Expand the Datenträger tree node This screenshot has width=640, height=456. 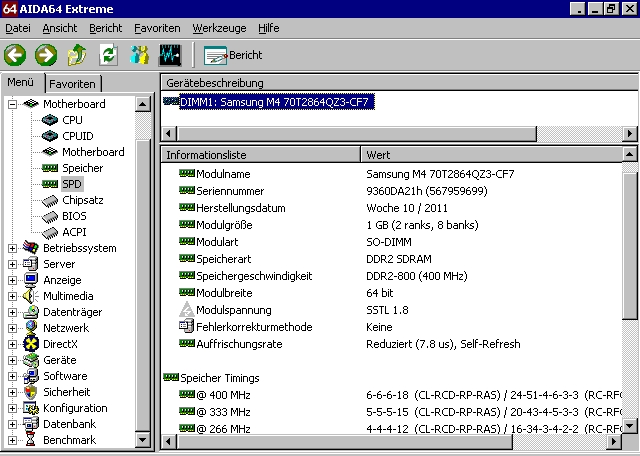click(x=12, y=312)
